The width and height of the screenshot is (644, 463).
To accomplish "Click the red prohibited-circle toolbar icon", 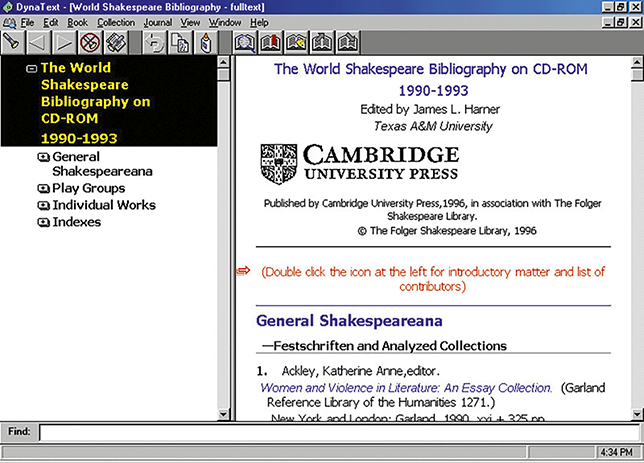I will coord(91,43).
